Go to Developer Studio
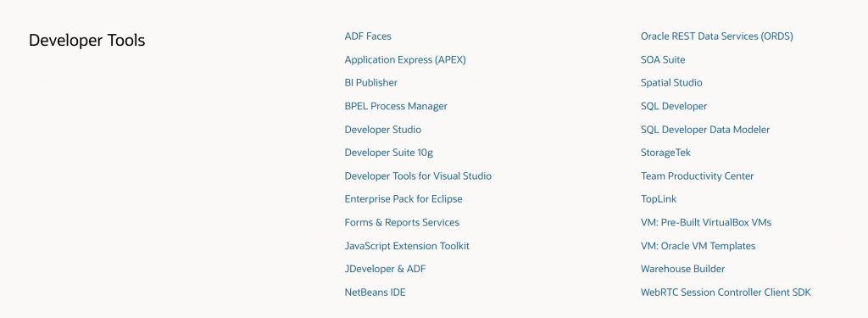This screenshot has height=318, width=868. 382,129
